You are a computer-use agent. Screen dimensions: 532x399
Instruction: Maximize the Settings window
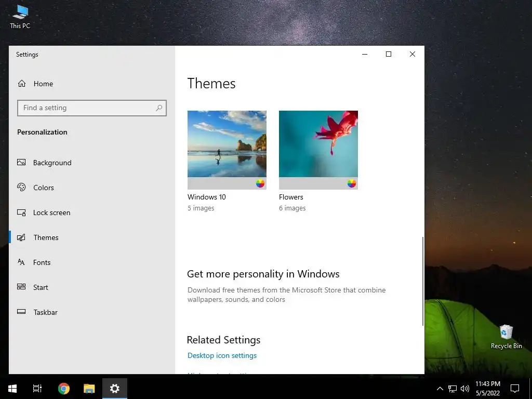tap(389, 54)
